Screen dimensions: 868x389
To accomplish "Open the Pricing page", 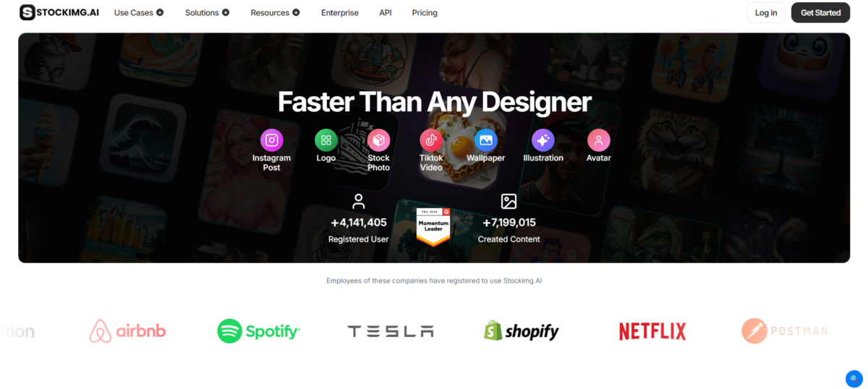I will click(x=425, y=12).
